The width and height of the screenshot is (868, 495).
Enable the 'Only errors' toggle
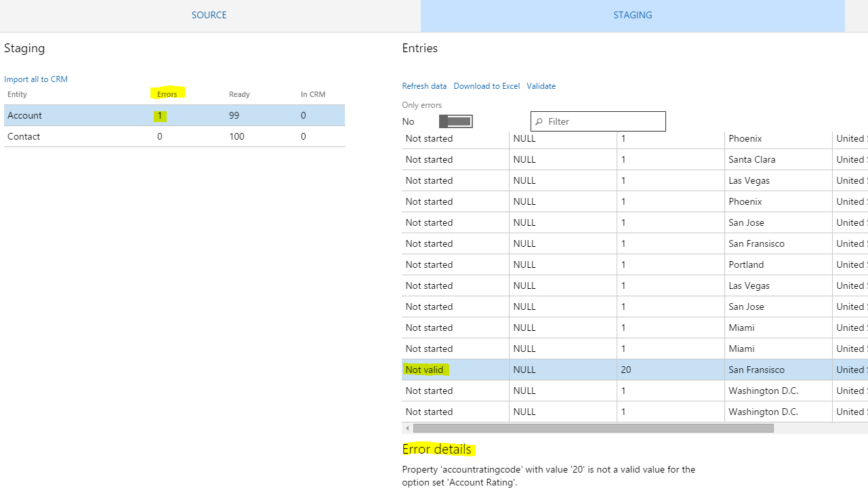(454, 121)
